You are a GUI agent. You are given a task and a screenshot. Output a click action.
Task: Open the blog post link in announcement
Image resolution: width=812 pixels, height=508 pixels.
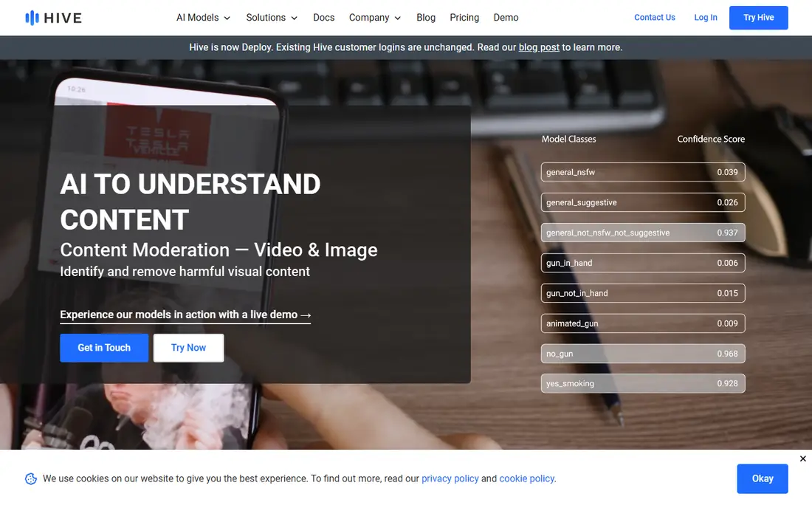point(539,47)
